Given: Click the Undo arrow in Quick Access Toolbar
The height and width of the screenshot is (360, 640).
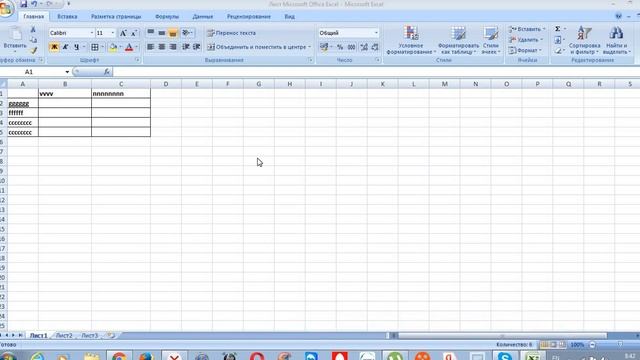Looking at the screenshot, I should pyautogui.click(x=34, y=4).
